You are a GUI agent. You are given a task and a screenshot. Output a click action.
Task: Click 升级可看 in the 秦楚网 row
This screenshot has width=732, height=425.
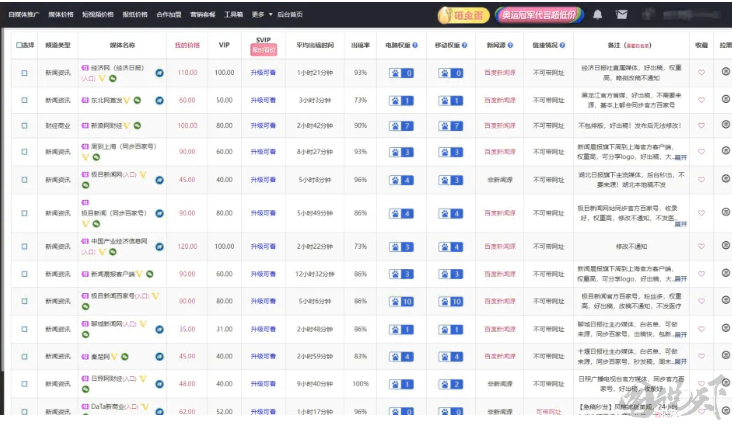pos(263,356)
